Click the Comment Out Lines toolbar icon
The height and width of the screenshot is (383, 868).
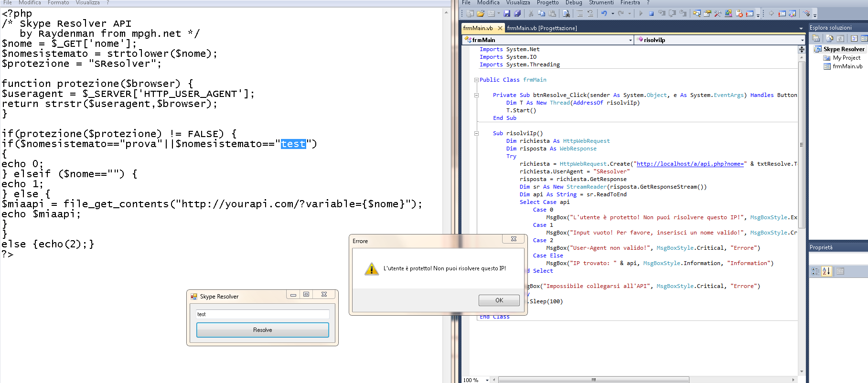579,13
